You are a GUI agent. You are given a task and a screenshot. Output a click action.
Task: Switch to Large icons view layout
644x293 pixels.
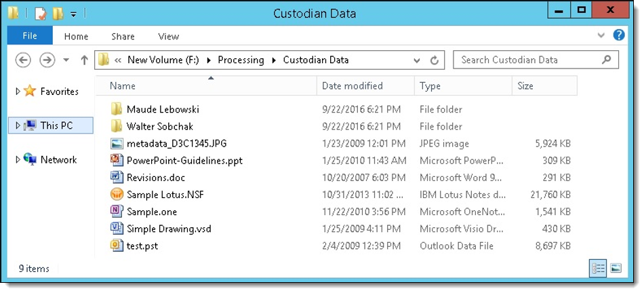click(x=616, y=269)
